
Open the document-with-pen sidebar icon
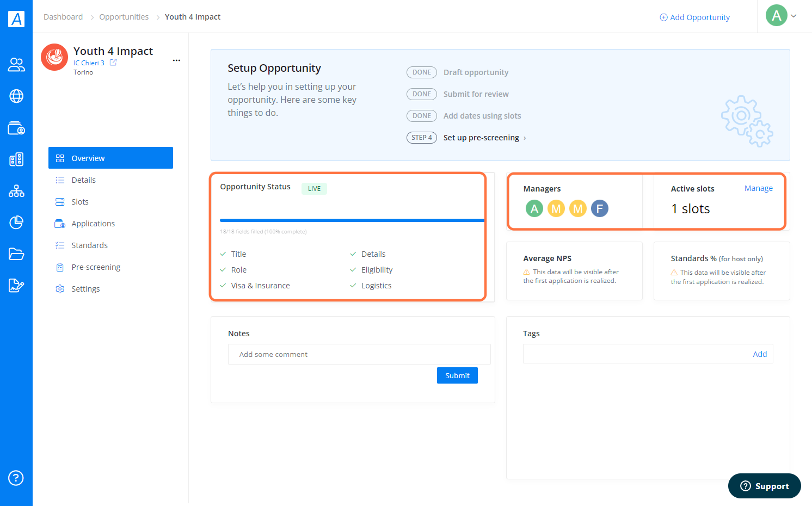pos(16,285)
